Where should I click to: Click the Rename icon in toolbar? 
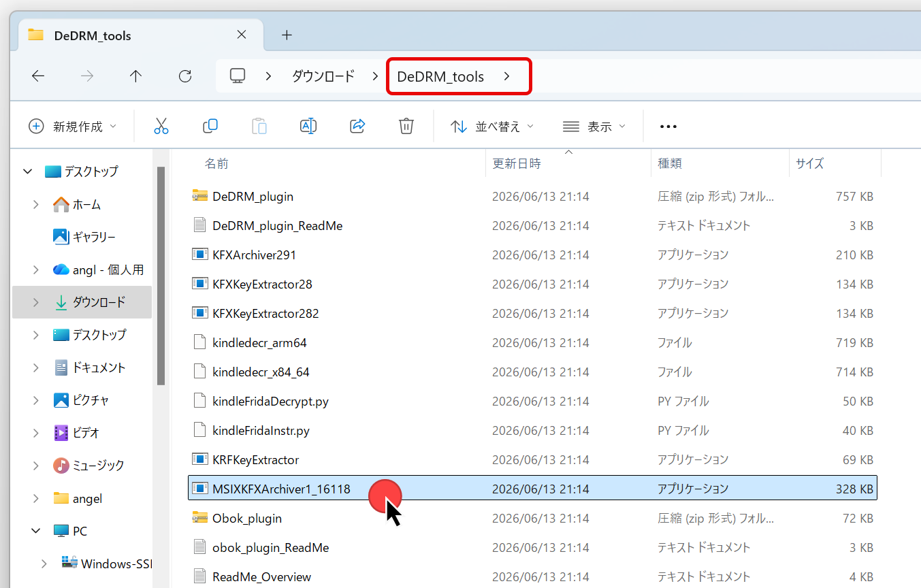[x=308, y=126]
